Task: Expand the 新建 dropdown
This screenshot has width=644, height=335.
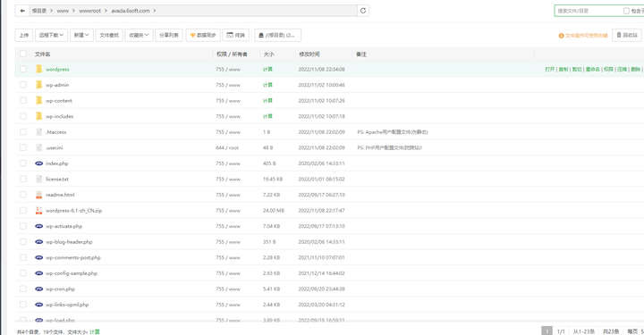Action: [x=81, y=35]
